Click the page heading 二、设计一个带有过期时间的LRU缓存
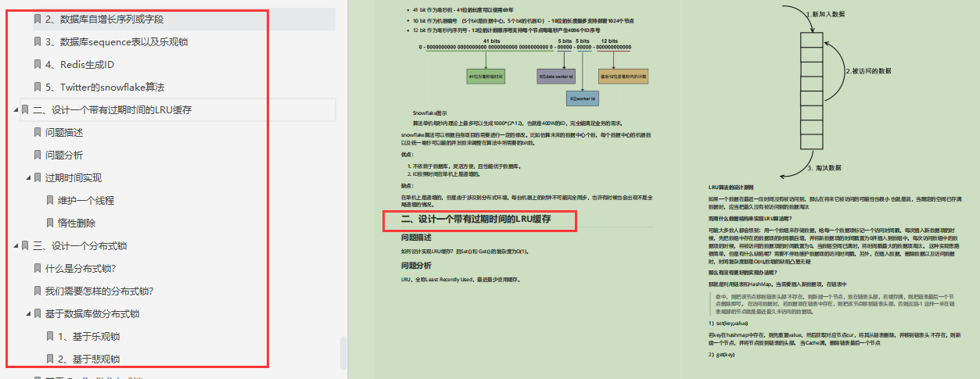The image size is (980, 379). [476, 220]
